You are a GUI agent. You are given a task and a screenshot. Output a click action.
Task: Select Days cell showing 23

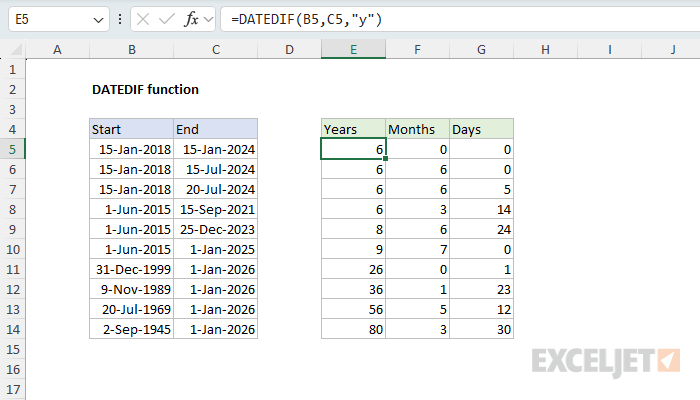(481, 289)
